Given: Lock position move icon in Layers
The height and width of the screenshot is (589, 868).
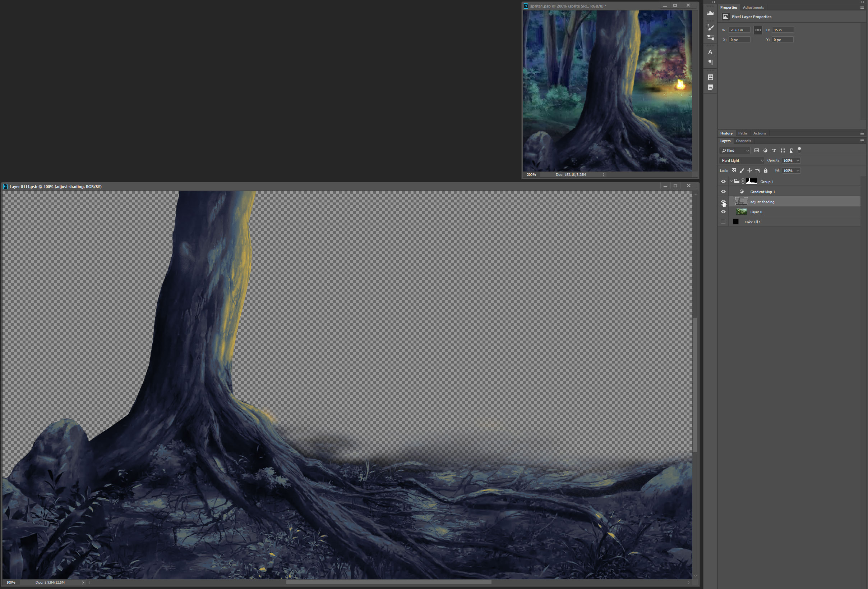Looking at the screenshot, I should tap(749, 171).
